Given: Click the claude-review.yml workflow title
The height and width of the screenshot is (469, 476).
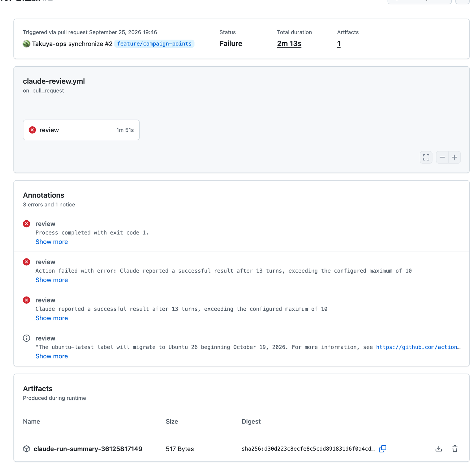Looking at the screenshot, I should coord(54,81).
